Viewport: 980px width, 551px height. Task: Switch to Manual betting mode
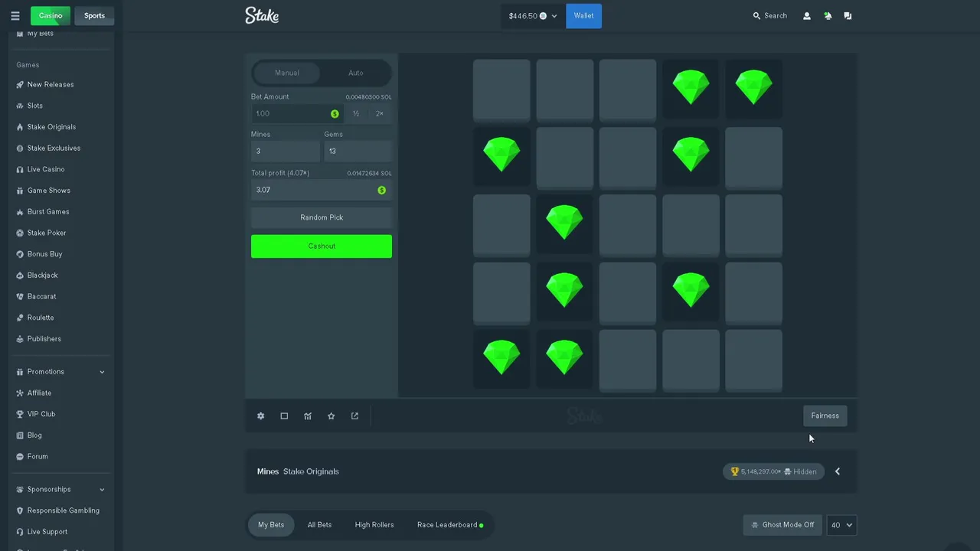pos(287,73)
